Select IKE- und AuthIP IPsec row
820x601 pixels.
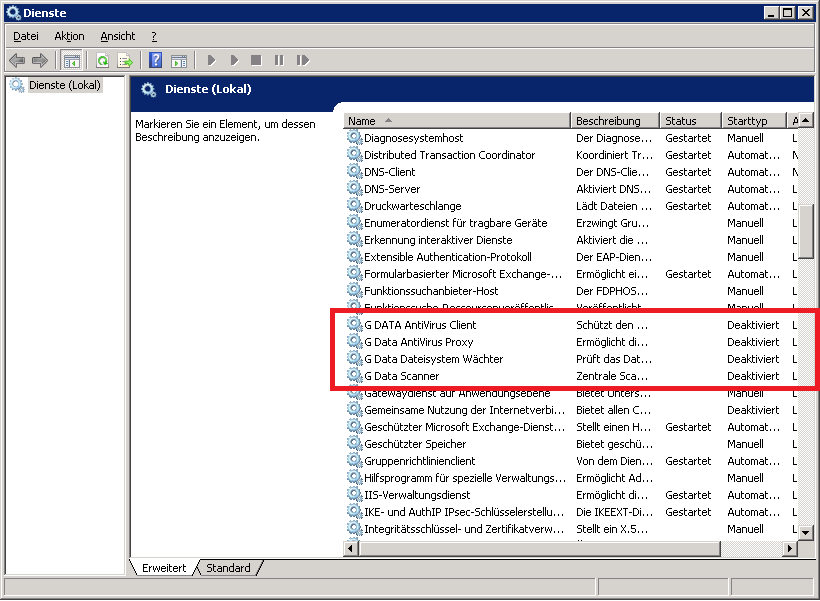click(x=571, y=512)
